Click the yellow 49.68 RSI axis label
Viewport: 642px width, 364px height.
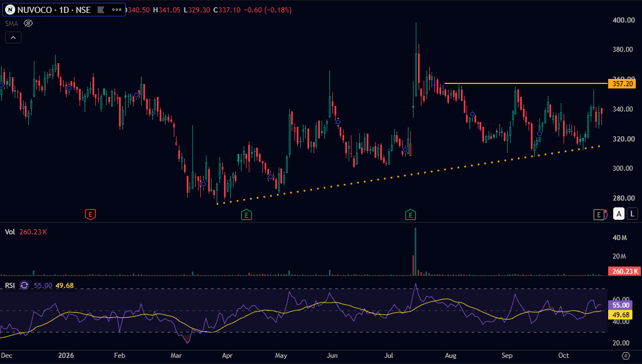pos(621,314)
